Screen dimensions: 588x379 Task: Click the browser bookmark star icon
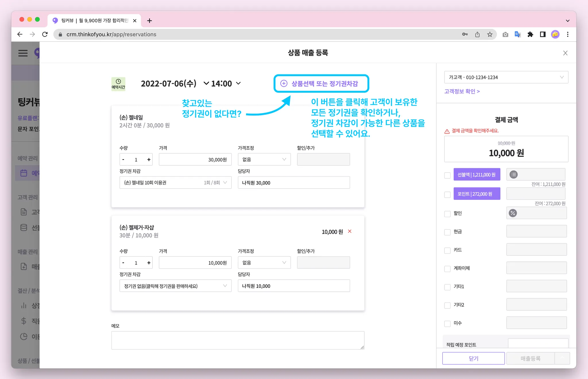pos(490,34)
